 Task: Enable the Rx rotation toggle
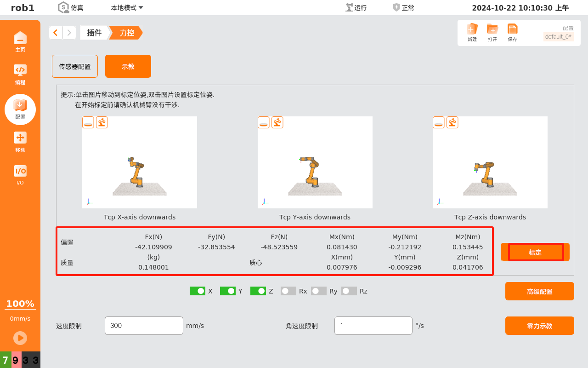(x=288, y=291)
